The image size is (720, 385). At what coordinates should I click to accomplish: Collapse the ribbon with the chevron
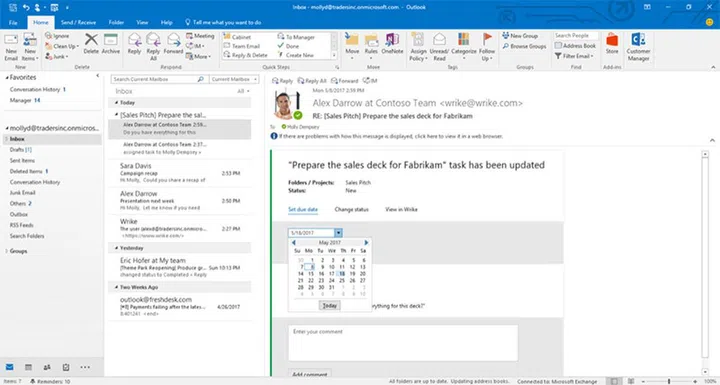[713, 67]
